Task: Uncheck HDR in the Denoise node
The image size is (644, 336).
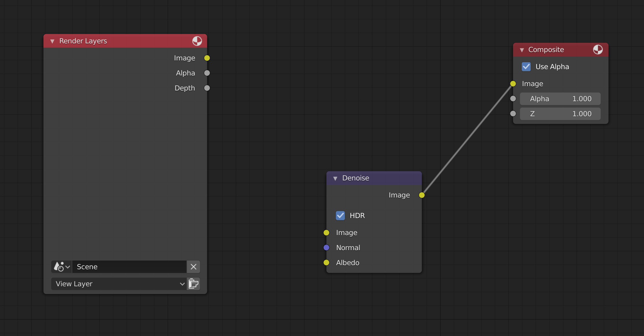Action: [x=340, y=215]
